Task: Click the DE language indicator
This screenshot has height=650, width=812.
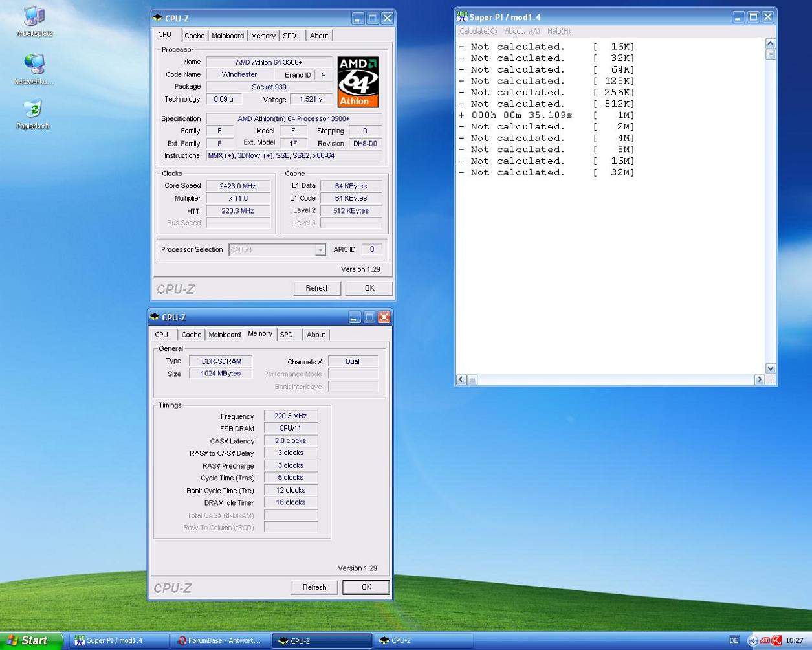Action: click(734, 640)
